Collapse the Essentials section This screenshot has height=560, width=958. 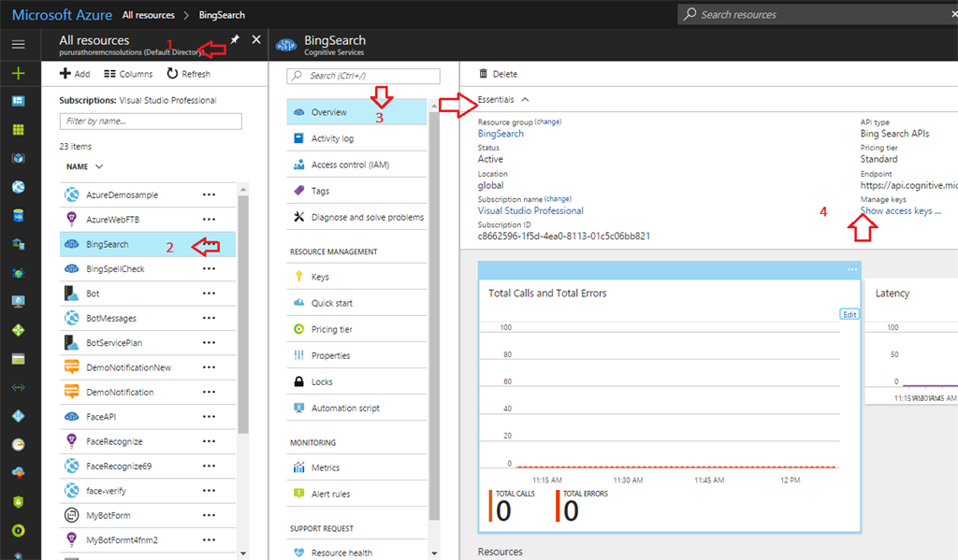(x=525, y=99)
